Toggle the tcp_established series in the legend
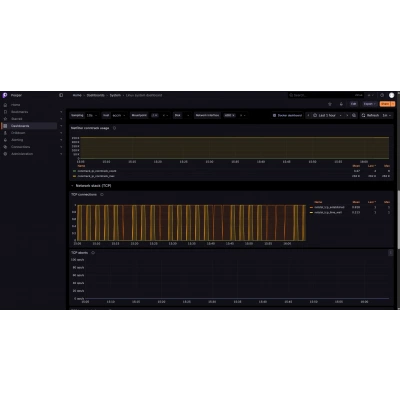Image resolution: width=400 pixels, height=400 pixels. [327, 207]
